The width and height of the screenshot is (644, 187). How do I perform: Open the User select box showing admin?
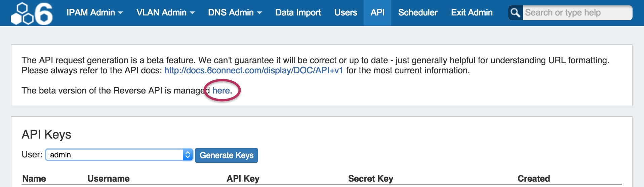[x=119, y=155]
